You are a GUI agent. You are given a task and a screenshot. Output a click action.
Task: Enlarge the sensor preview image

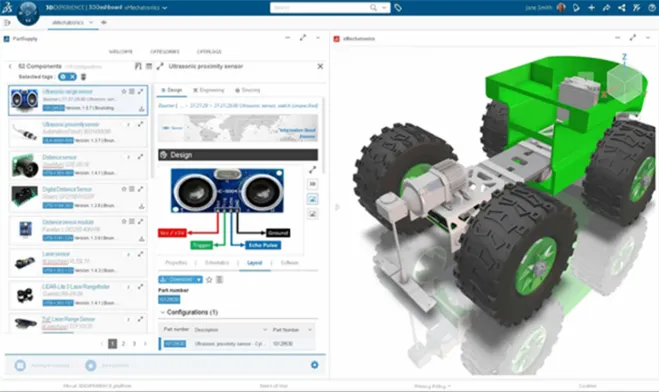click(313, 170)
